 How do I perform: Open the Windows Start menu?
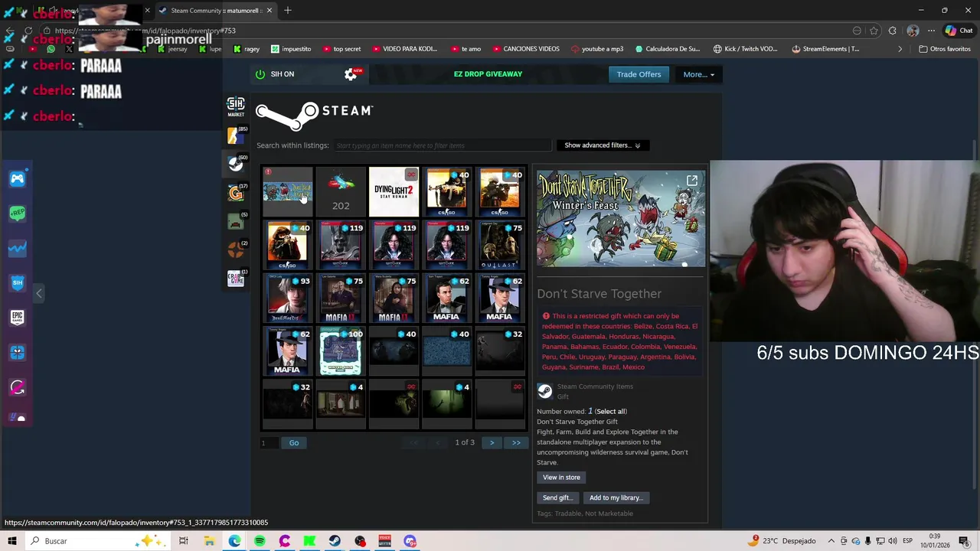[x=11, y=541]
